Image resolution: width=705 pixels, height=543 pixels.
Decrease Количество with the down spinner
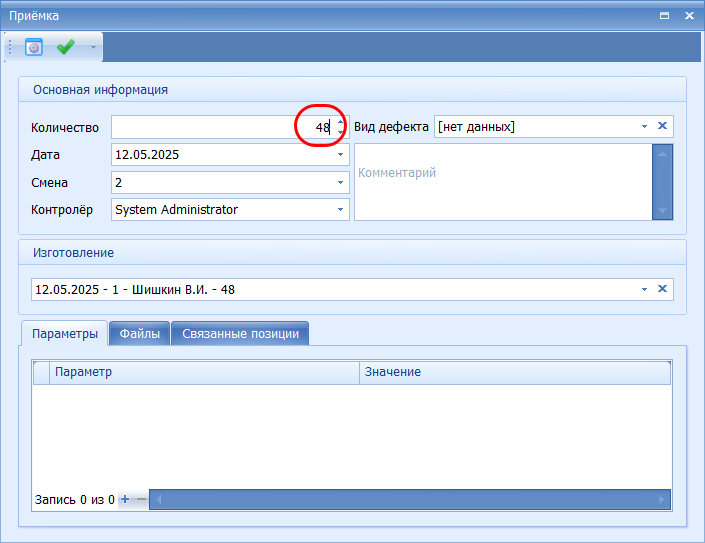tap(340, 133)
